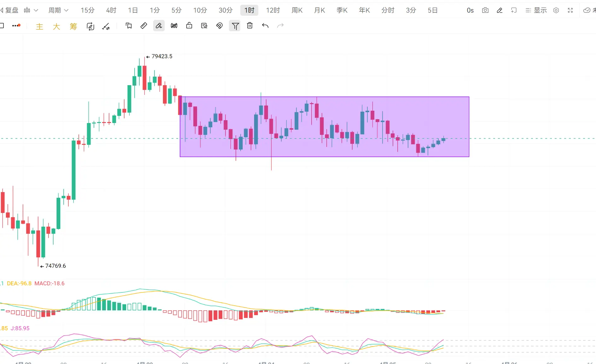Select the 主 indicator button
This screenshot has height=364, width=596.
coord(39,26)
